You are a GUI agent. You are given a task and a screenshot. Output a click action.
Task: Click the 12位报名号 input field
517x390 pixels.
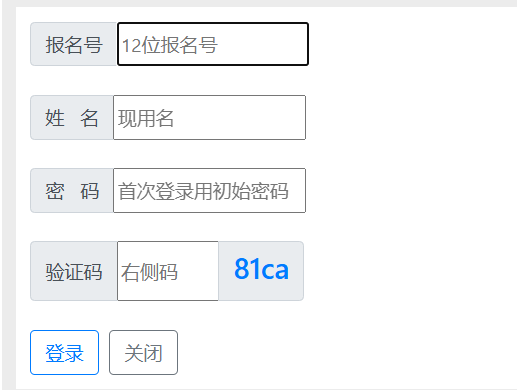[213, 44]
